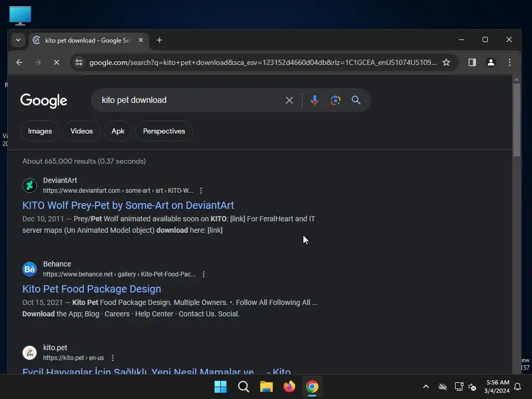Submit search with magnifier icon

click(x=356, y=100)
